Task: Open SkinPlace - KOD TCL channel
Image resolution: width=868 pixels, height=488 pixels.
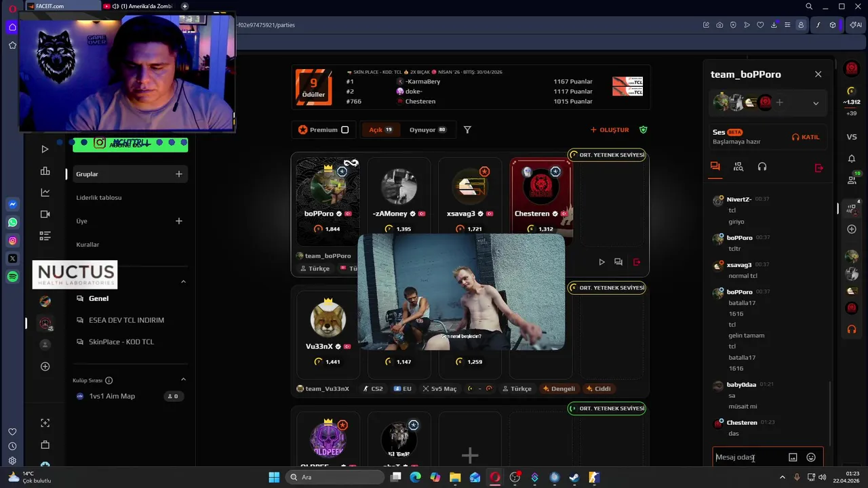Action: click(121, 342)
